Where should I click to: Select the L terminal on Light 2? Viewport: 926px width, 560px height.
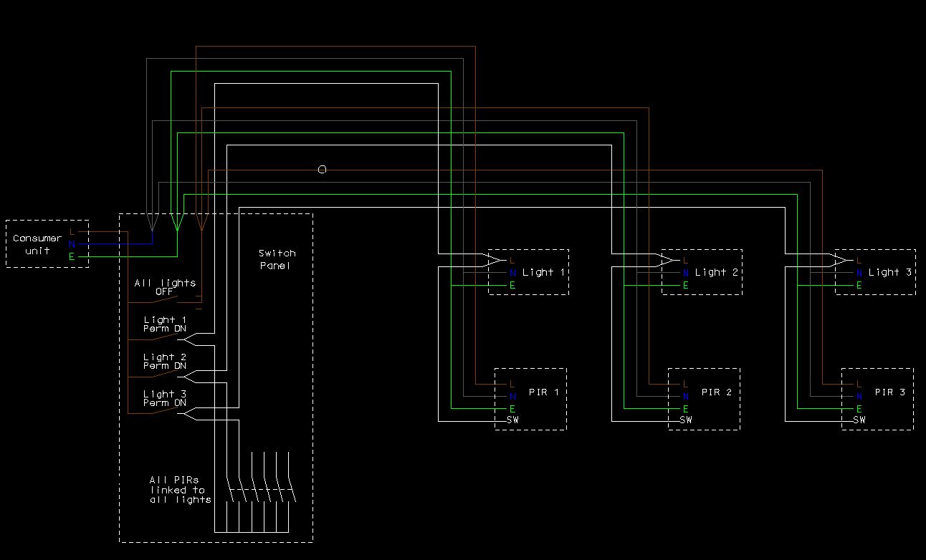pyautogui.click(x=685, y=260)
